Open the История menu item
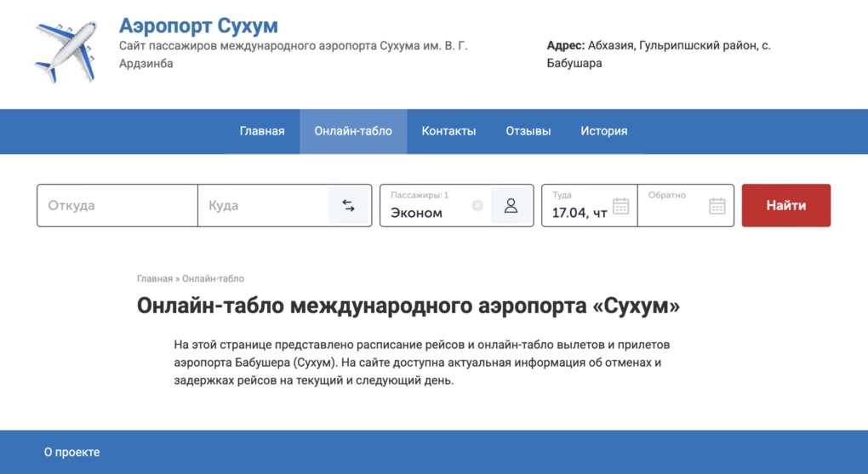868x474 pixels. tap(604, 131)
